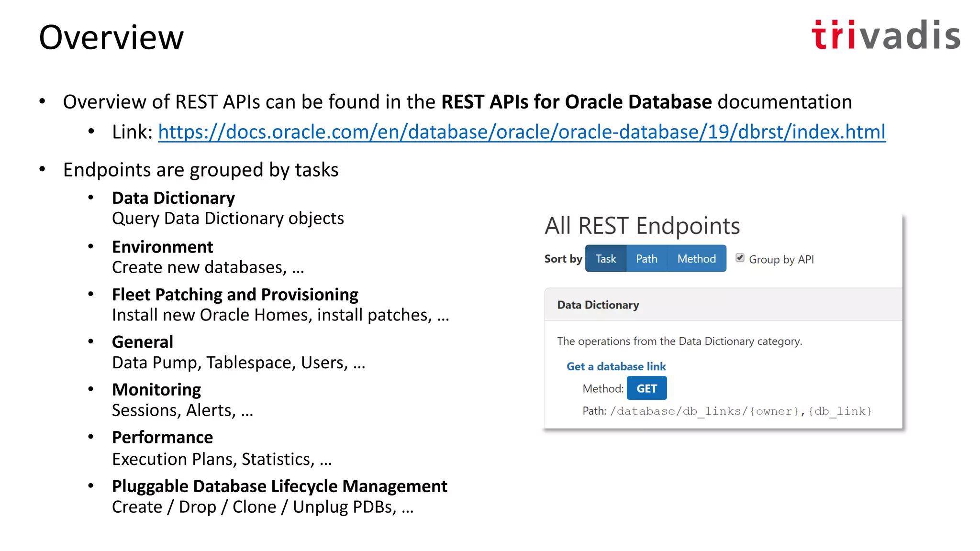Image resolution: width=980 pixels, height=551 pixels.
Task: Click the 'Overview' slide title
Action: point(111,37)
